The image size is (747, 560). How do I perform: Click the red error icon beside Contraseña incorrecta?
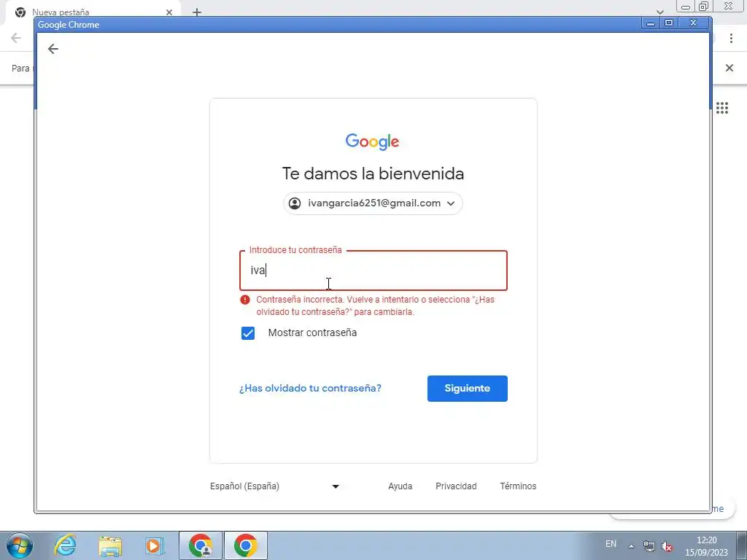pyautogui.click(x=245, y=300)
